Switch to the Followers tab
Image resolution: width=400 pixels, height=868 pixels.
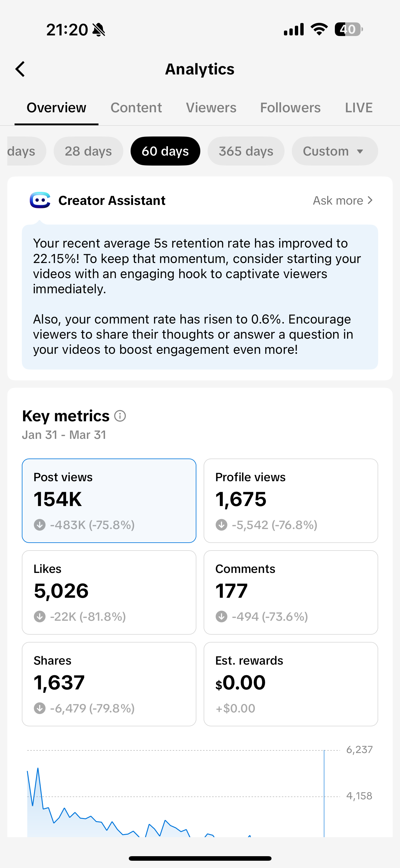tap(290, 108)
